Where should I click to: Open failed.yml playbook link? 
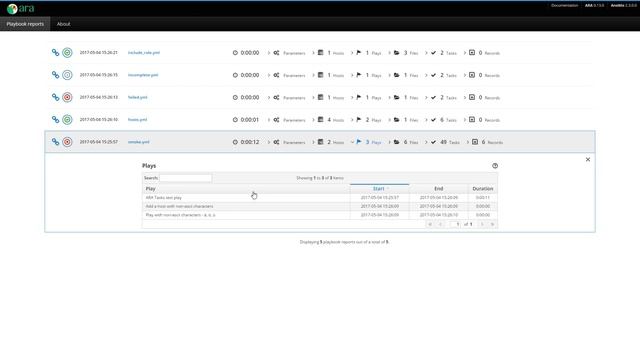pos(138,97)
